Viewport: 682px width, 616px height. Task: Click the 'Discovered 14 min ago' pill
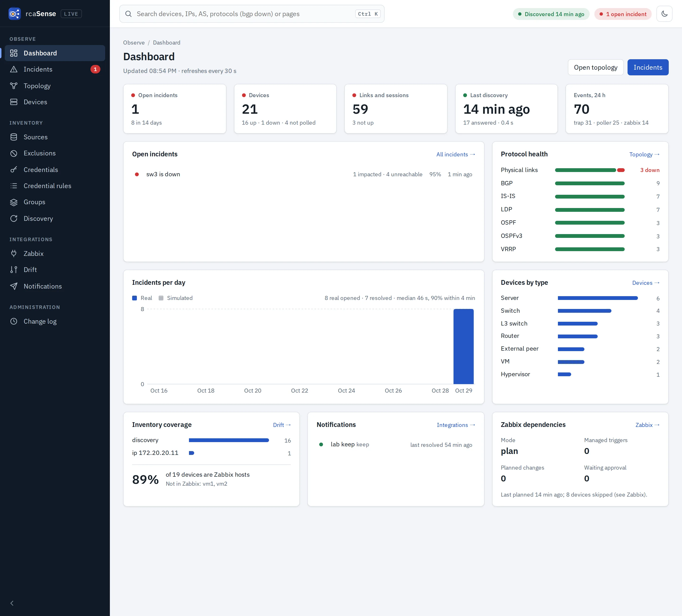pyautogui.click(x=551, y=14)
